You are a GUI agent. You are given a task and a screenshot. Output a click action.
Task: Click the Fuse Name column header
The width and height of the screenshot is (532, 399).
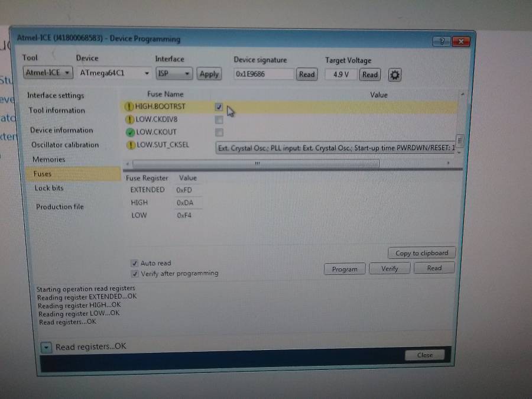(166, 94)
